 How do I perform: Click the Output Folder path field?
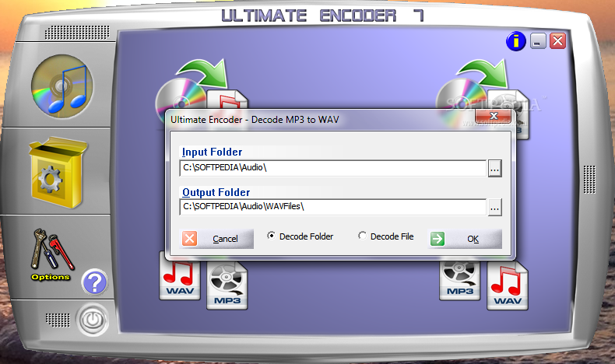tap(333, 207)
